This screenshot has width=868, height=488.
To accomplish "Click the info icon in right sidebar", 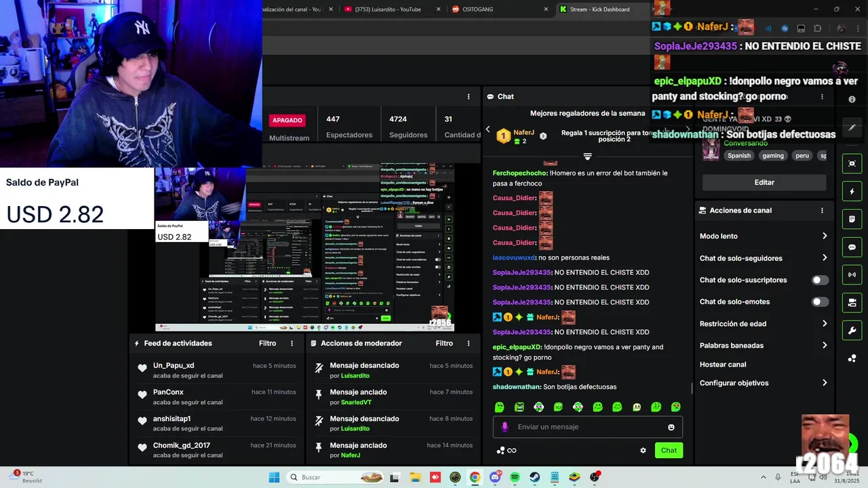I will coord(852,99).
